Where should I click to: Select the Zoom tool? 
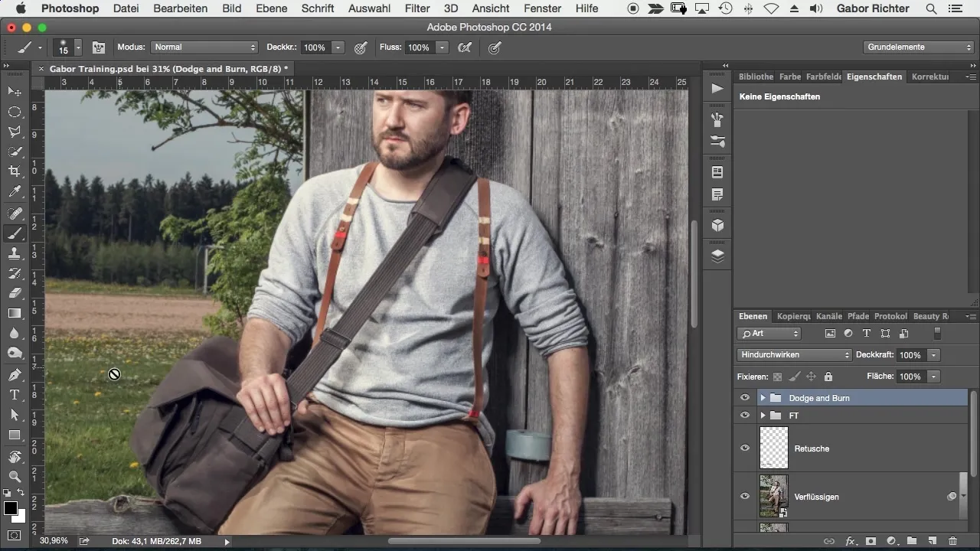15,477
